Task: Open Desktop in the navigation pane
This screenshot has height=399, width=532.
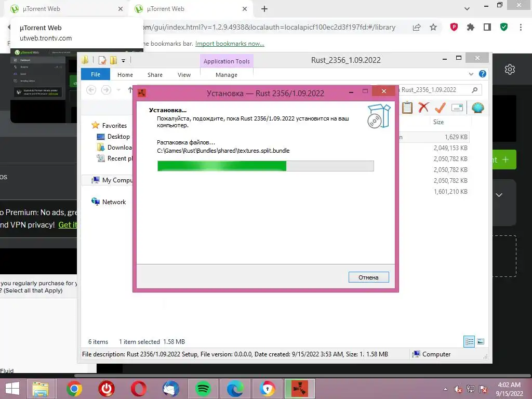Action: point(113,137)
